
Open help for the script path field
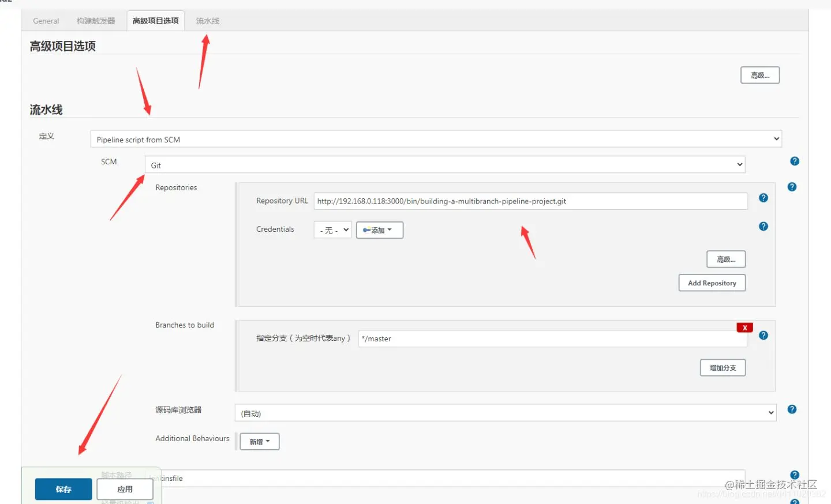[795, 475]
